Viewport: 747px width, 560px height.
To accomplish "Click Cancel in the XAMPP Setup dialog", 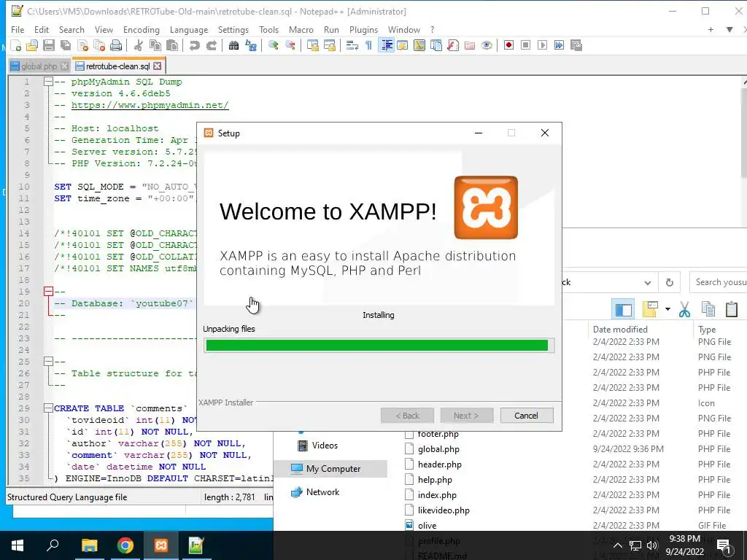I will [x=527, y=416].
